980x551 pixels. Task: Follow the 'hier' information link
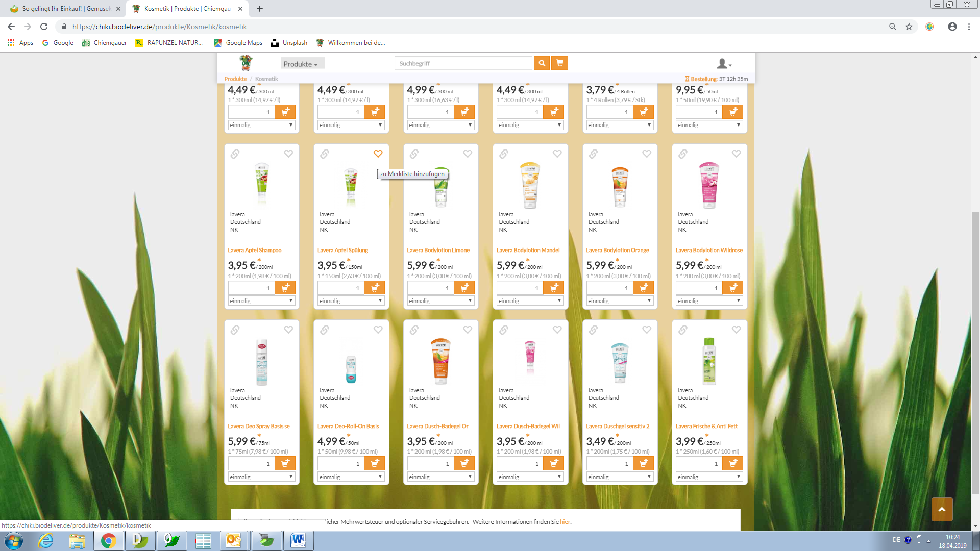565,522
